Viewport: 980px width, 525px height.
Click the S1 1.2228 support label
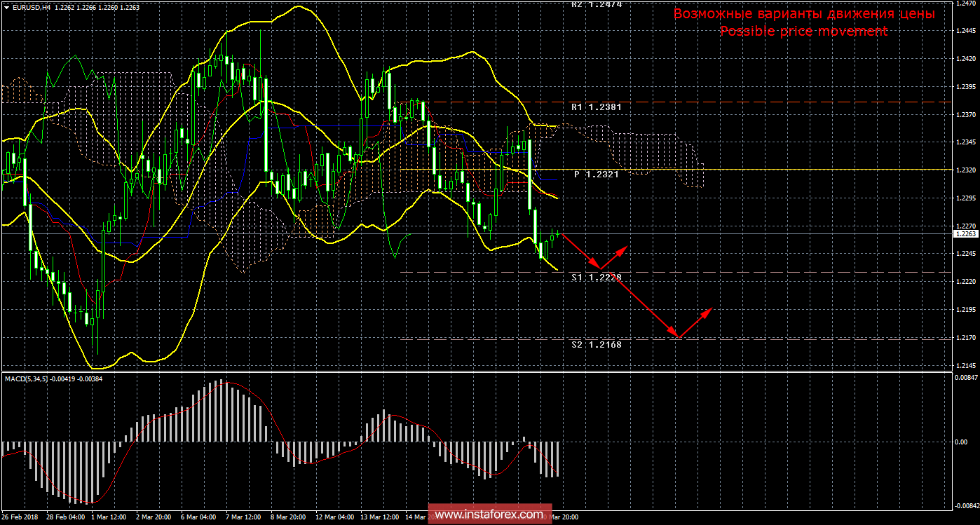pyautogui.click(x=597, y=278)
